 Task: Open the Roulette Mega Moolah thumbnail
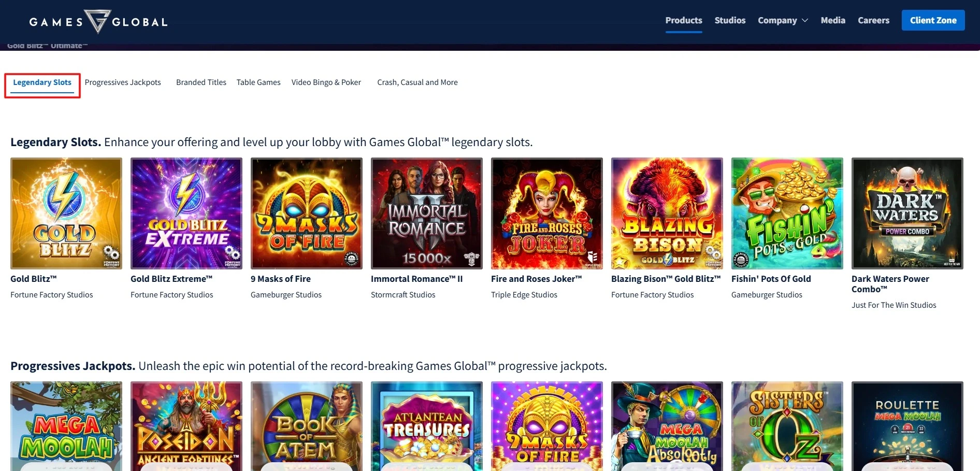[907, 426]
